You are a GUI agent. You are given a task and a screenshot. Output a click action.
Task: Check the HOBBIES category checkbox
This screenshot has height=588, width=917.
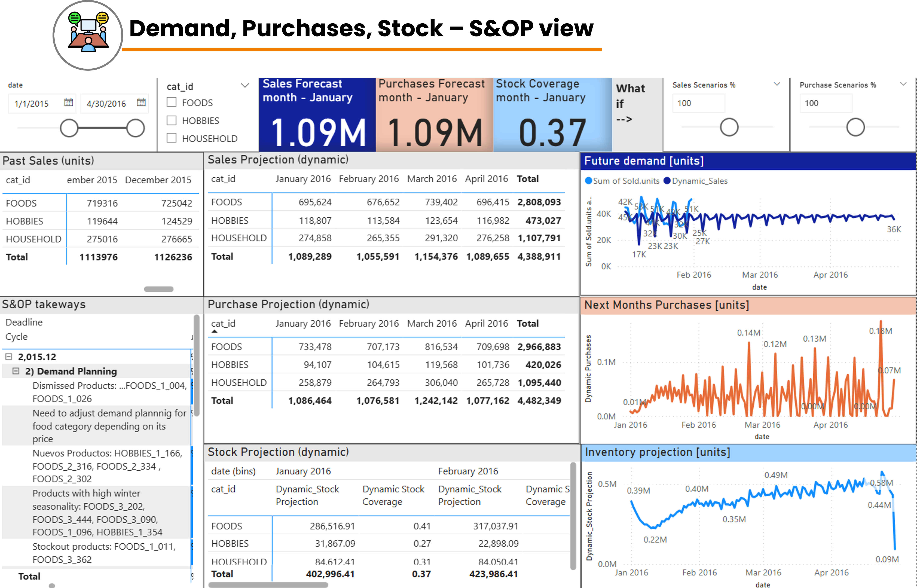(x=172, y=120)
